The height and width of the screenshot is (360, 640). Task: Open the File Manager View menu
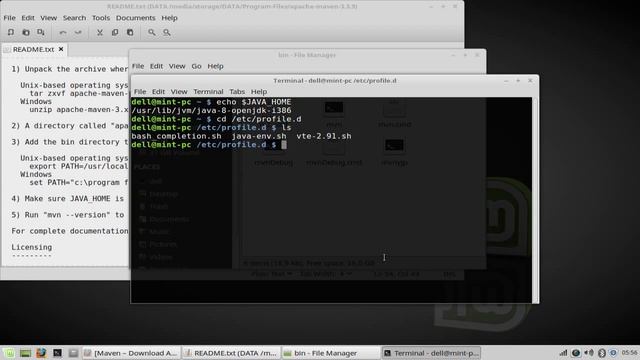[x=177, y=66]
